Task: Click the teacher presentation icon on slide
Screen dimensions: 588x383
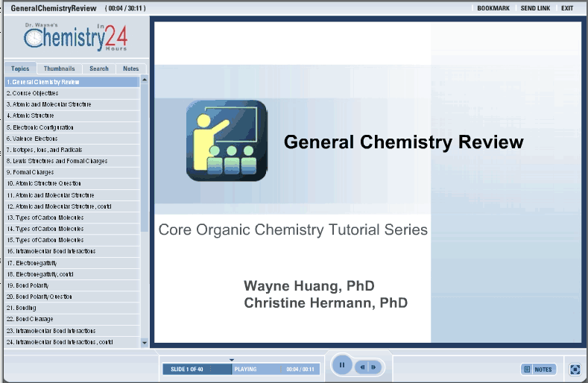Action: click(227, 141)
